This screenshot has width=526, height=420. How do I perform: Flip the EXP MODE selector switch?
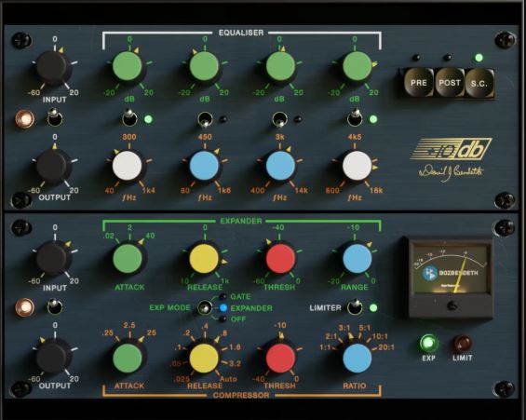(x=205, y=307)
